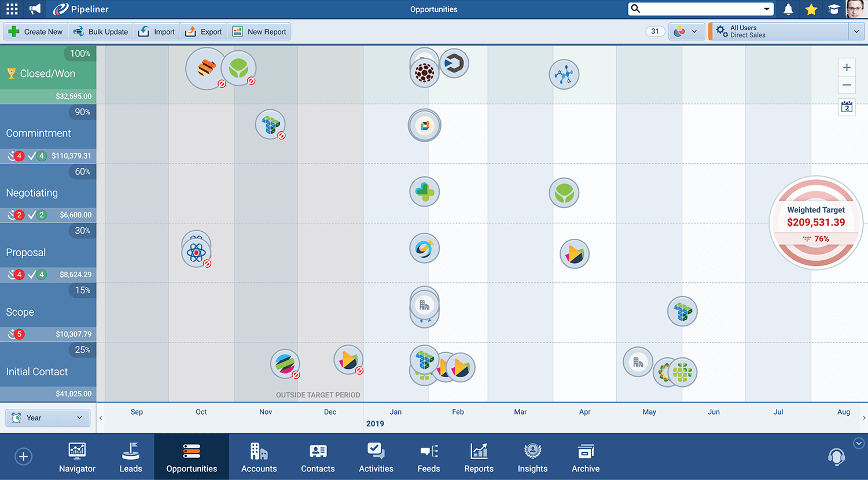The width and height of the screenshot is (868, 480).
Task: Switch to the Leads tab
Action: pos(131,457)
